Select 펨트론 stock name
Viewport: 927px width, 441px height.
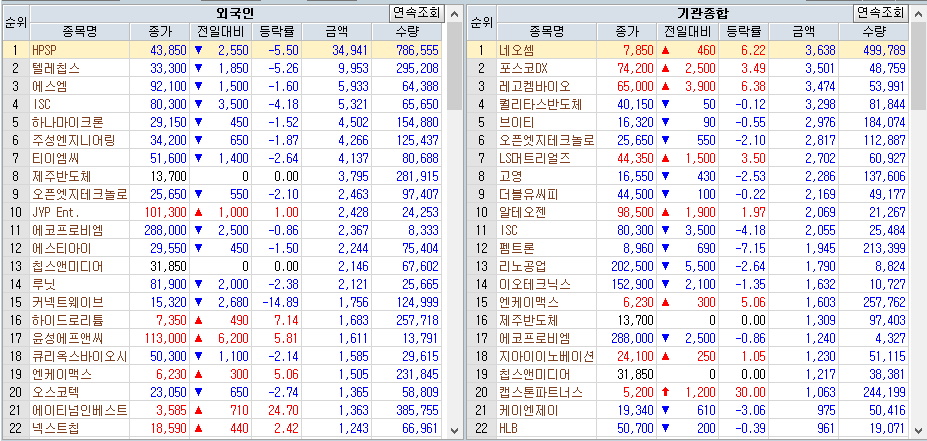(x=517, y=248)
